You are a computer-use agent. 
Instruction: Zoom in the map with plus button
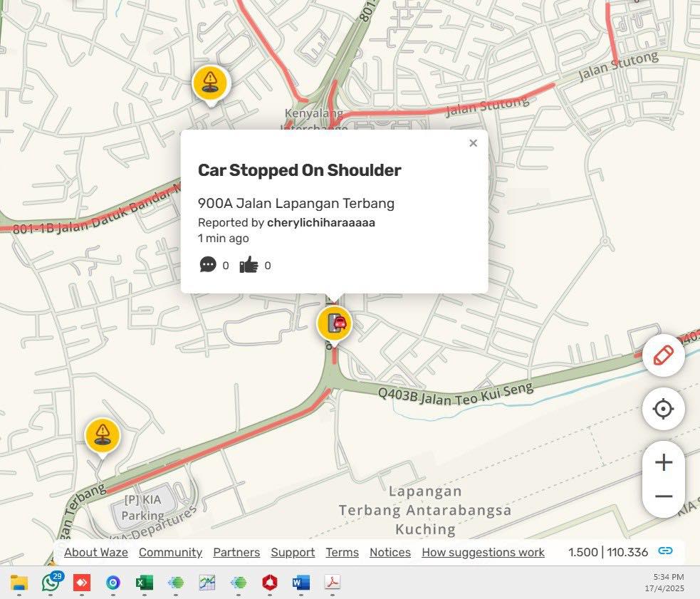664,462
